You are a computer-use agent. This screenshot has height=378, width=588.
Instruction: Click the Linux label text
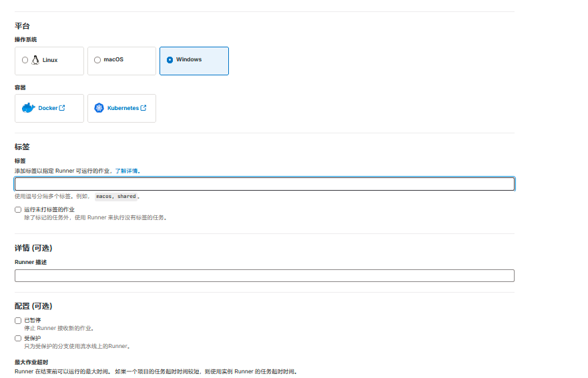50,60
